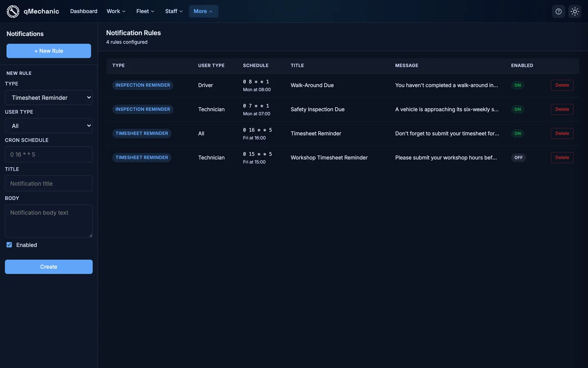Toggle ON badge for Timesheet Reminder rule

[x=517, y=134]
